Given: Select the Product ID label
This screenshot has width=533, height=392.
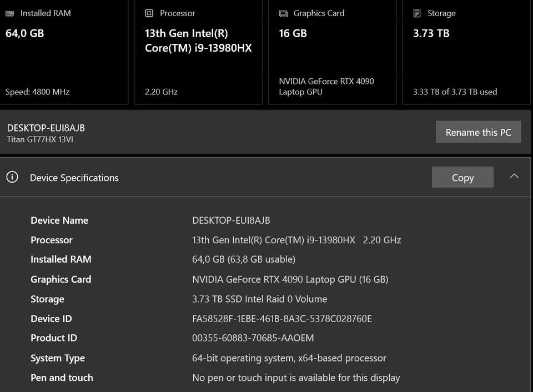Looking at the screenshot, I should point(54,338).
